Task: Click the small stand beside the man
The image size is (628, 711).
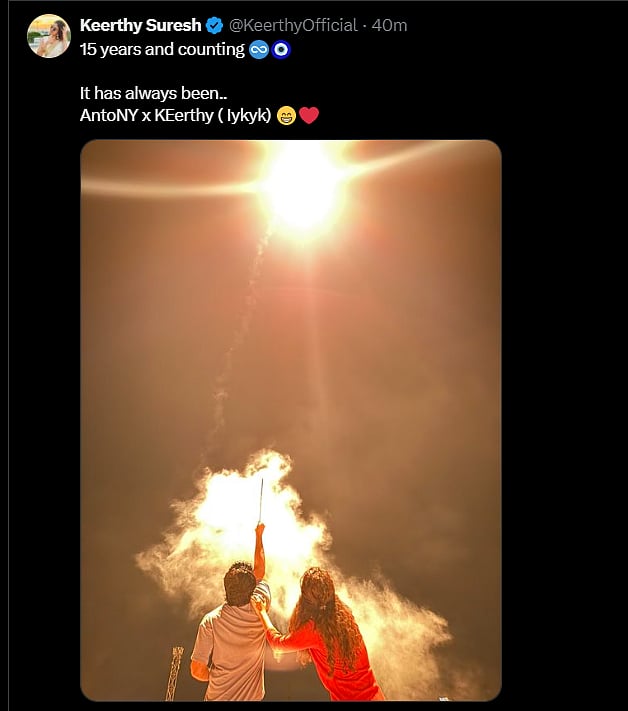Action: (176, 672)
